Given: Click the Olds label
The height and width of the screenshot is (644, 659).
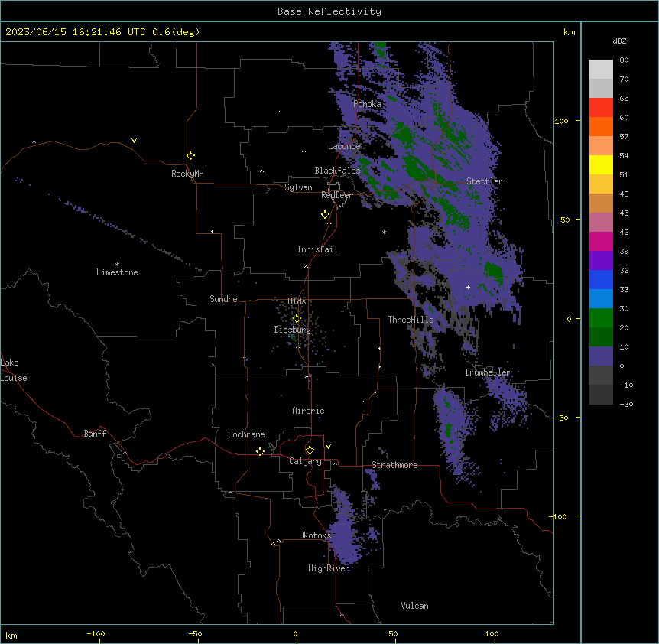Looking at the screenshot, I should click(297, 301).
